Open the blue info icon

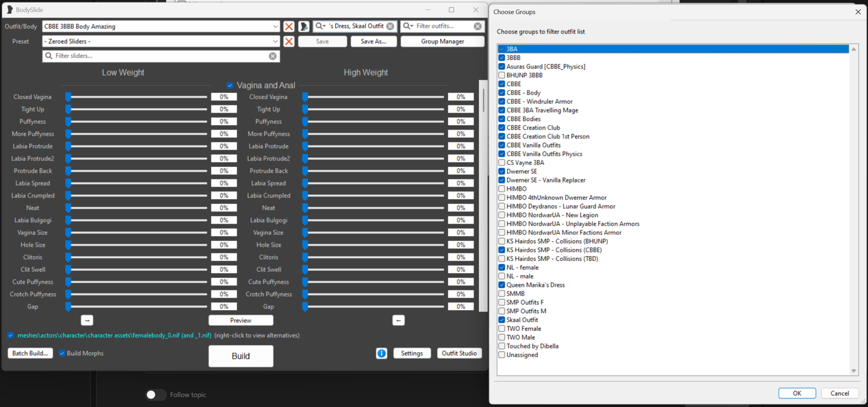[382, 353]
